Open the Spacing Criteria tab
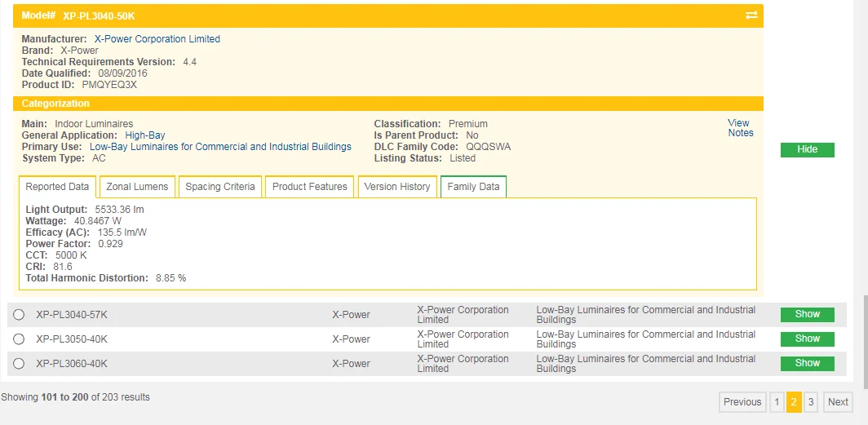This screenshot has width=868, height=425. tap(219, 187)
